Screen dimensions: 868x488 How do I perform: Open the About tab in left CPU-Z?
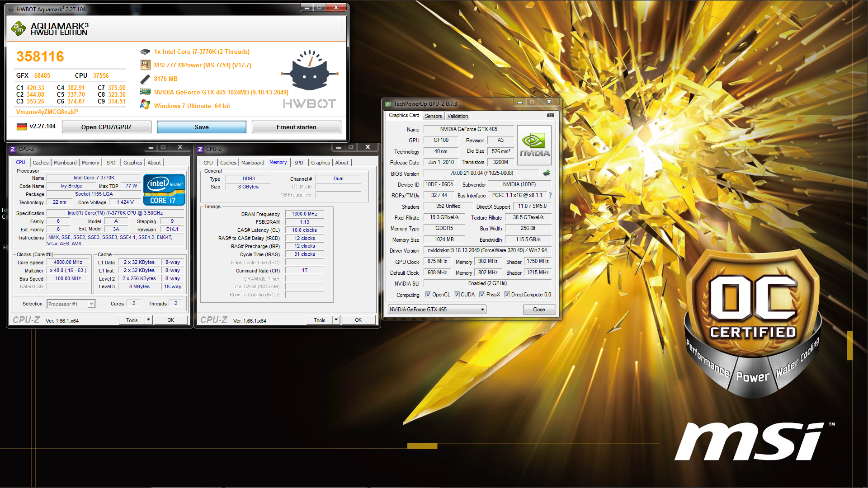click(x=154, y=163)
